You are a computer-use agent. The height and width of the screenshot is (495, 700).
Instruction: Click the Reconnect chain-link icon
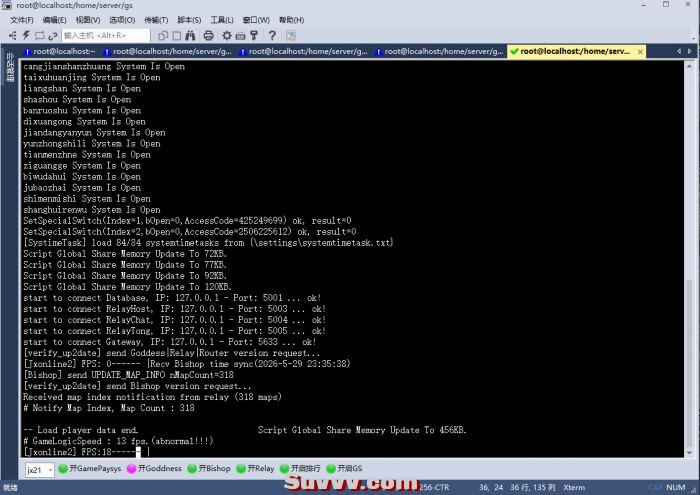[x=53, y=35]
